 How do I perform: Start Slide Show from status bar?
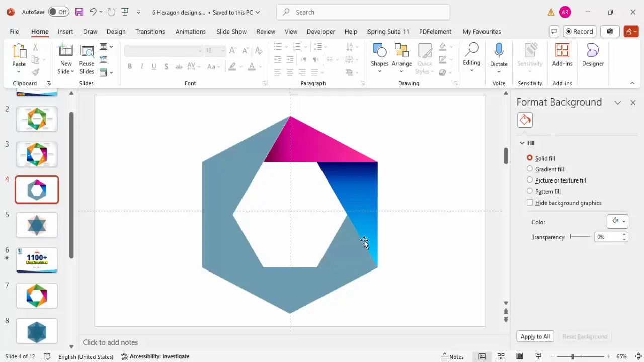point(538,356)
